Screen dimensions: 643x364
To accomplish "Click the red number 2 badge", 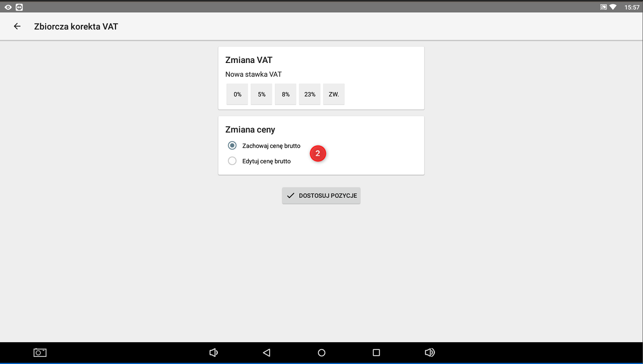I will 318,153.
